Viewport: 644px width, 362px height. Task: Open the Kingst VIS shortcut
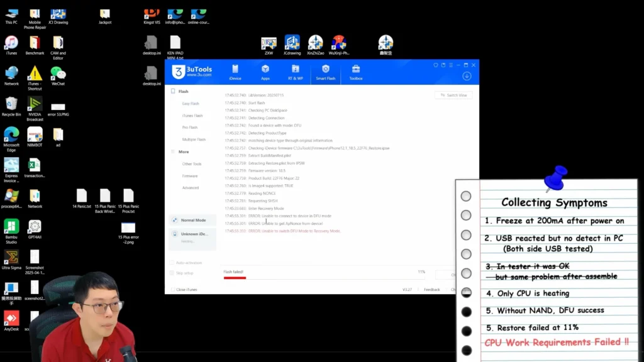[152, 17]
